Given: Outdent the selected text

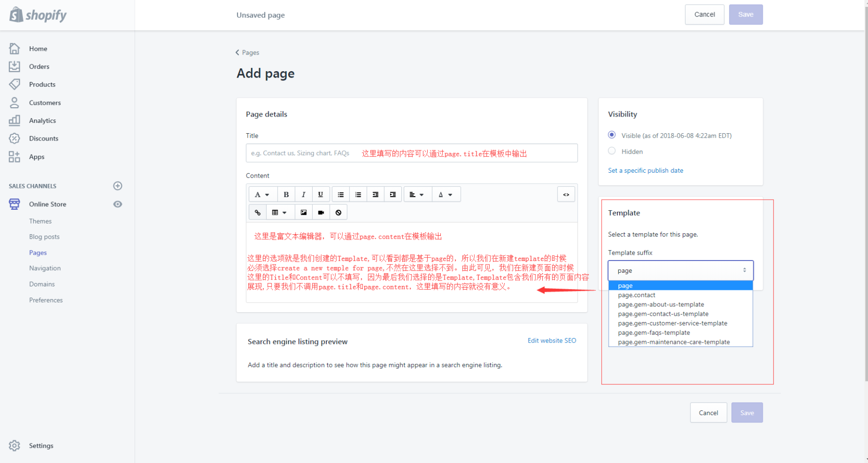Looking at the screenshot, I should point(375,194).
